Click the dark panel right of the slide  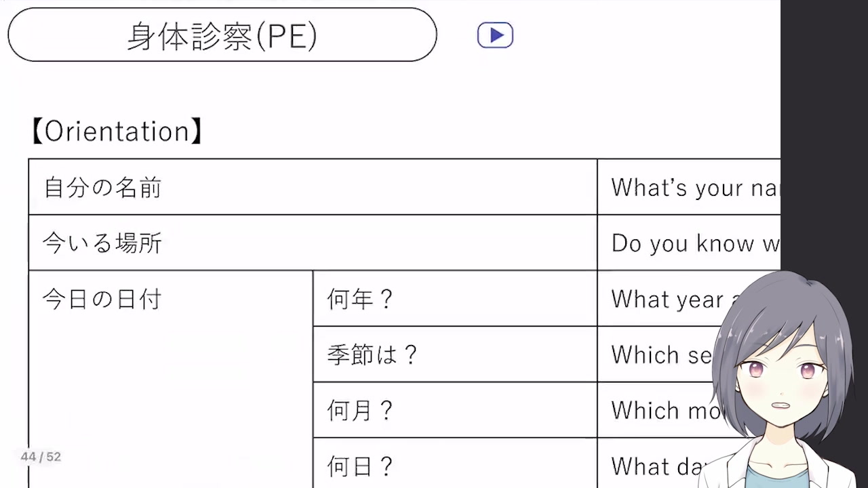click(824, 136)
